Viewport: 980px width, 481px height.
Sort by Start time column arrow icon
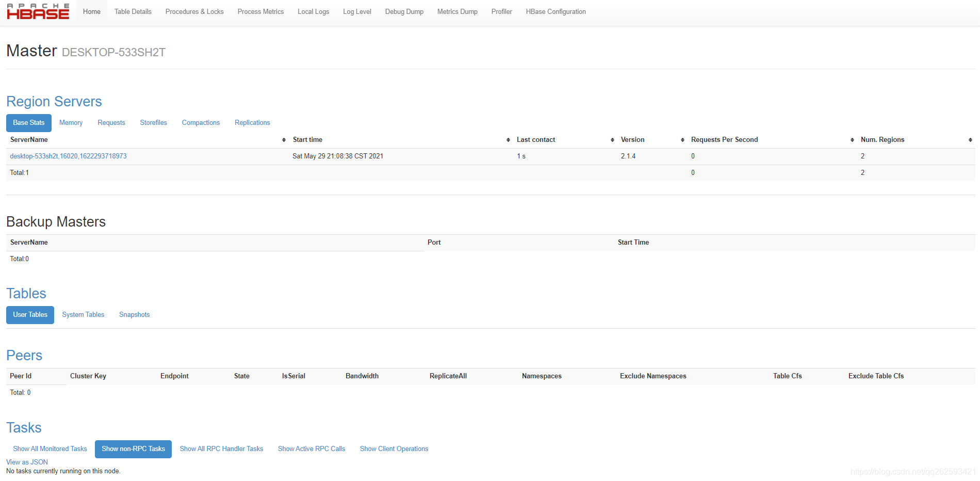tap(508, 140)
